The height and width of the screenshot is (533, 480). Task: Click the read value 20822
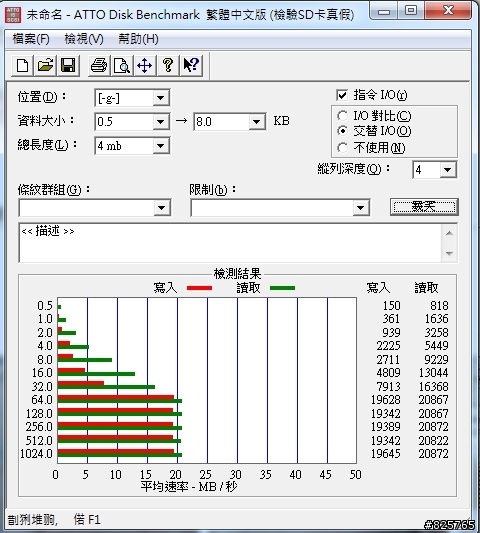point(433,440)
